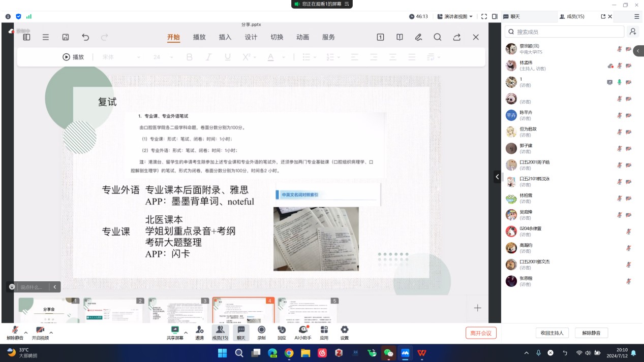Click the 共享屏幕 share screen icon
The height and width of the screenshot is (362, 644).
175,331
